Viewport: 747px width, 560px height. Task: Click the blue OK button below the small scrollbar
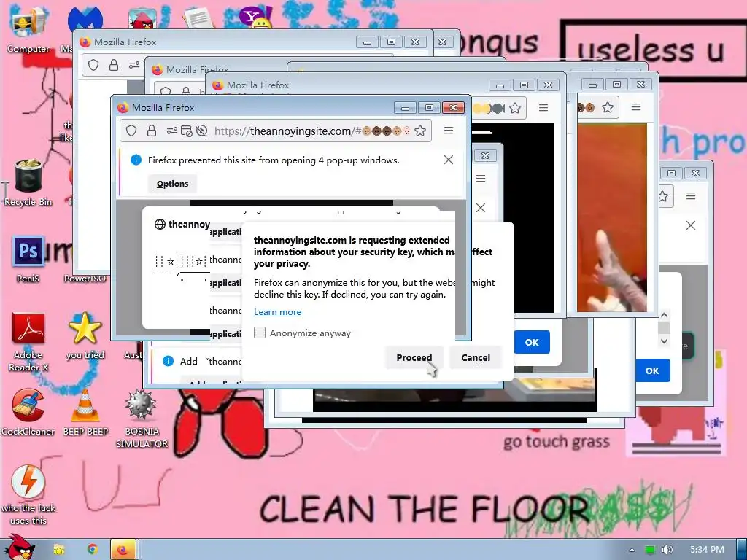652,370
